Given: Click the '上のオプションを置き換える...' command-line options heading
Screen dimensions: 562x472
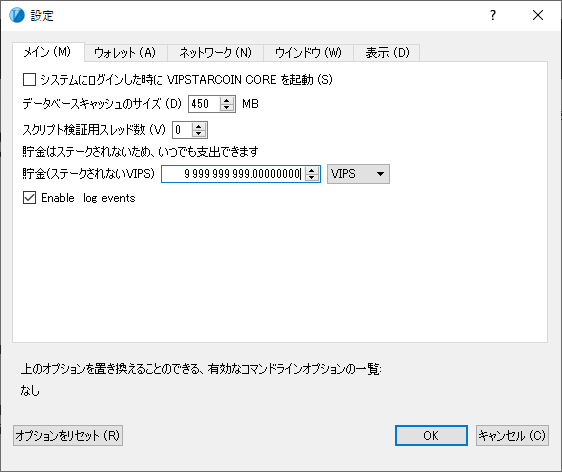Looking at the screenshot, I should point(201,369).
